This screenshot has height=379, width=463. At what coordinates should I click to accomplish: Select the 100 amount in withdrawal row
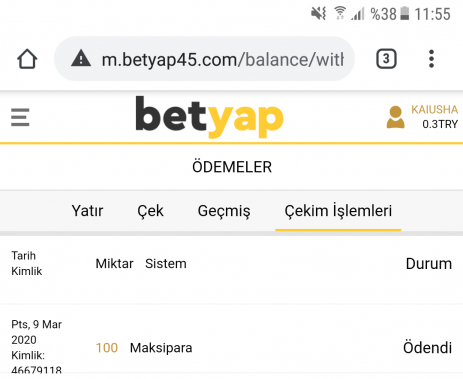click(107, 348)
